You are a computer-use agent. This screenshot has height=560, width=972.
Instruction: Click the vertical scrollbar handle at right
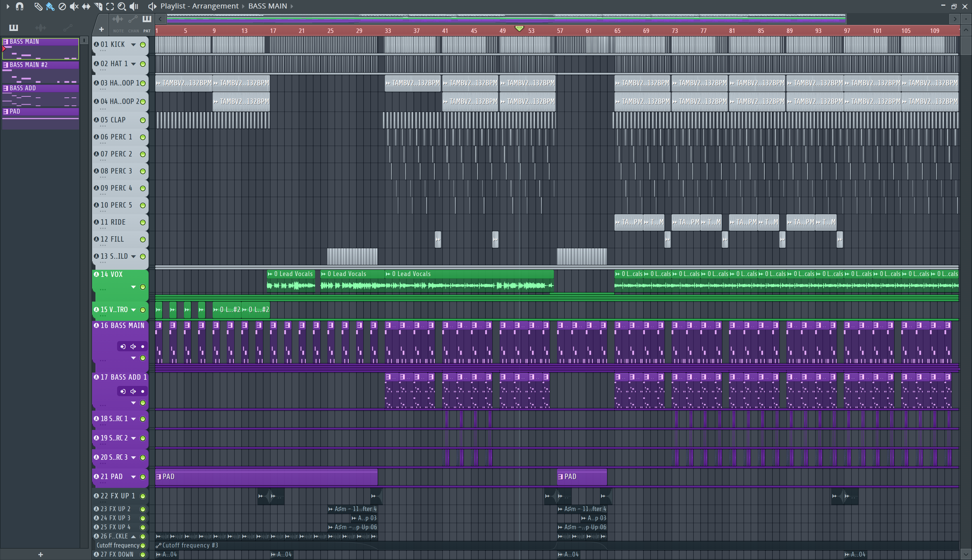point(965,45)
